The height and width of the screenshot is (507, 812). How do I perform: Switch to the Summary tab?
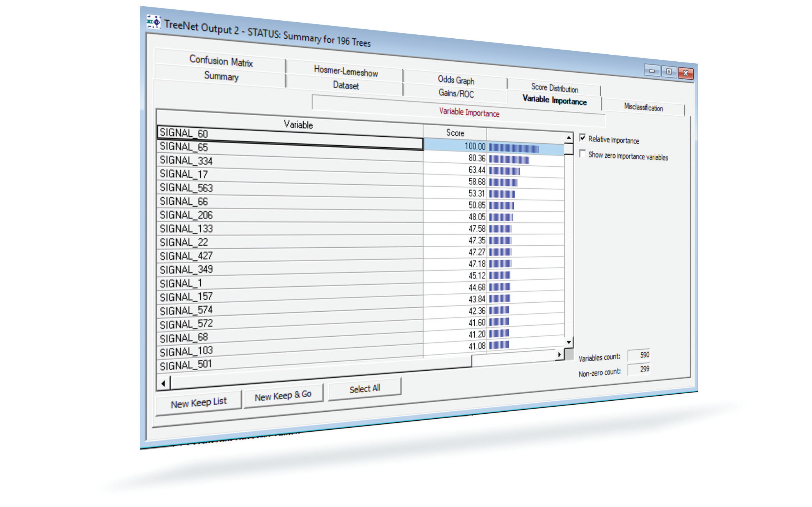point(221,76)
